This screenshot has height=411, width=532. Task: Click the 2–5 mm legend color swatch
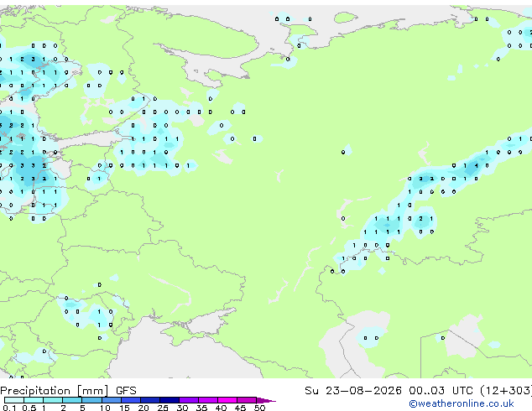click(72, 400)
